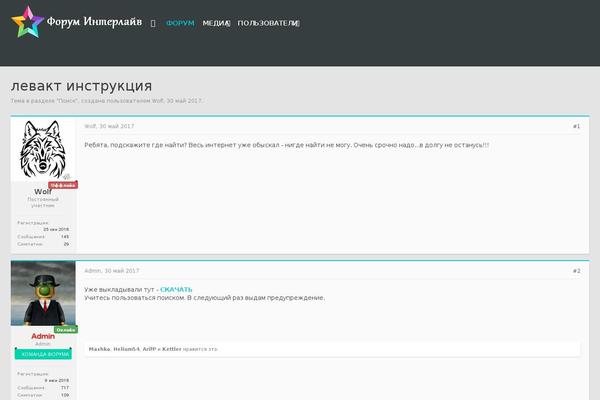Screen dimensions: 600x400
Task: Expand the dropdown arrow beside МЕДИА
Action: tap(228, 23)
